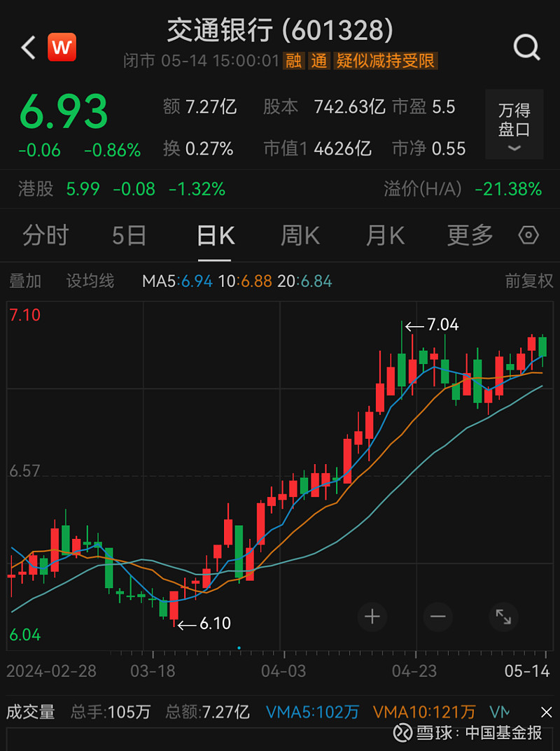Tap the Wind app logo

pyautogui.click(x=62, y=48)
